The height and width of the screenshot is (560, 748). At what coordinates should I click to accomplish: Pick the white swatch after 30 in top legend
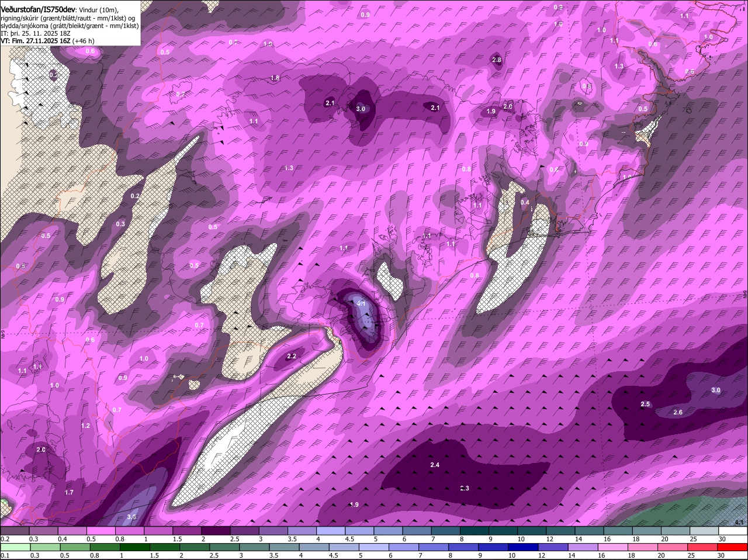[733, 530]
